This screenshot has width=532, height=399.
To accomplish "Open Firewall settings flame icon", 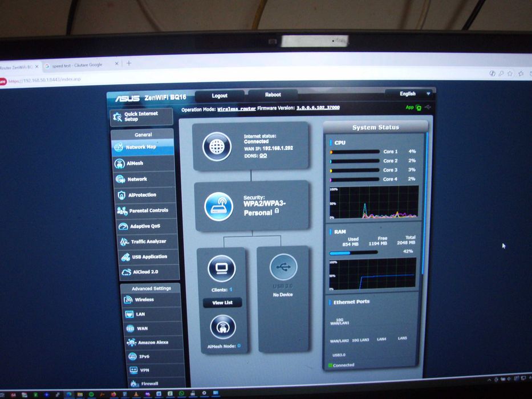I will (x=135, y=384).
